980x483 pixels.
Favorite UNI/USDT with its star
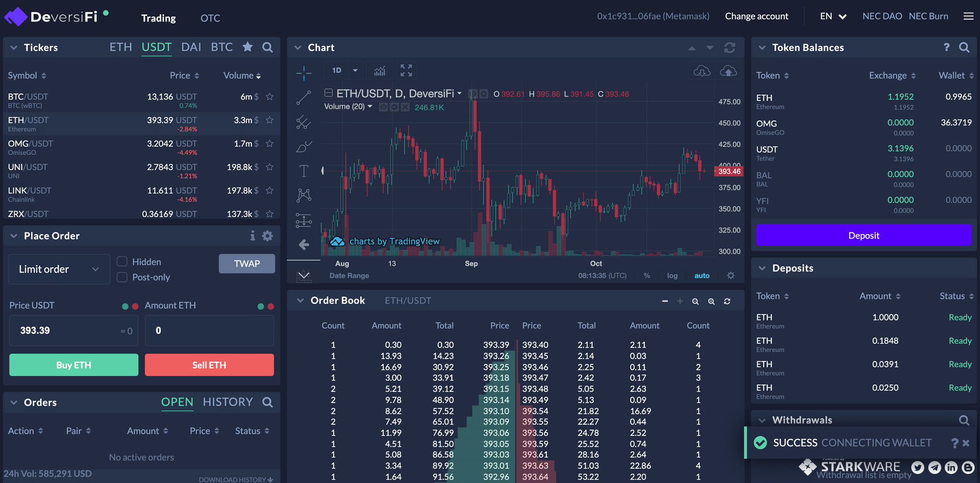269,167
